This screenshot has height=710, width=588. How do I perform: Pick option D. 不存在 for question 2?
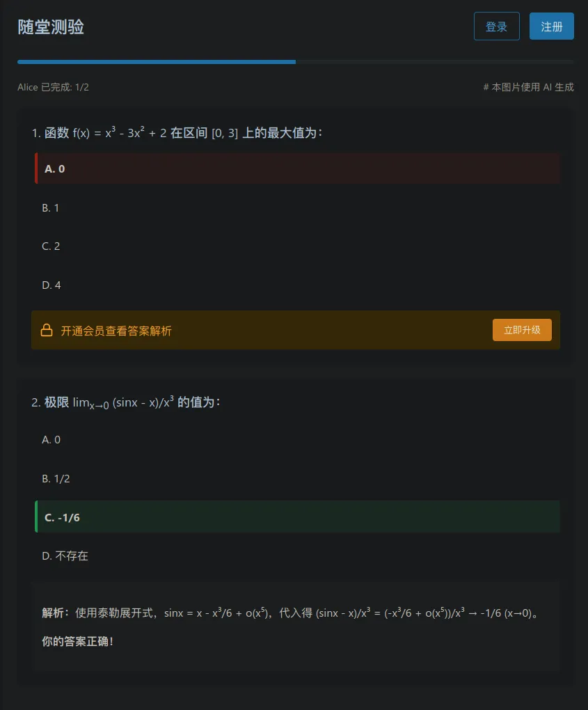[x=297, y=555]
